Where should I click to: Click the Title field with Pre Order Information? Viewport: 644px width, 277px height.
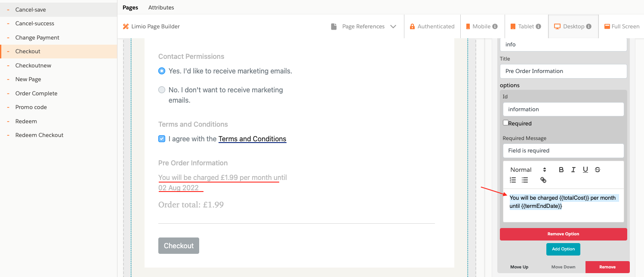tap(563, 71)
